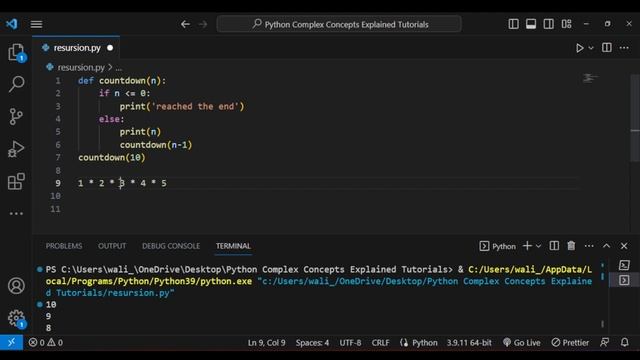Click Go Live in status bar
The image size is (640, 360).
click(x=522, y=342)
